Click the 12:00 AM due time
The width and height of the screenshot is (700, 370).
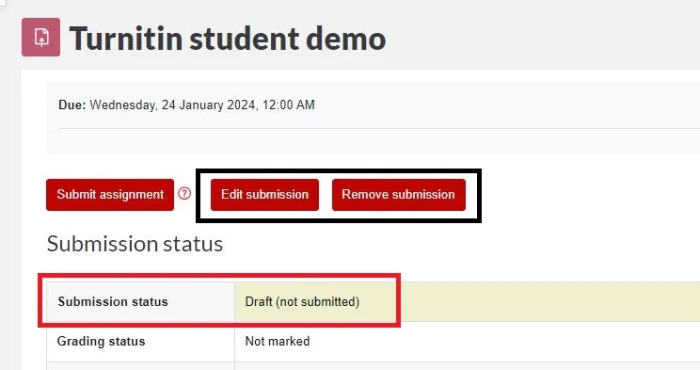tap(288, 105)
